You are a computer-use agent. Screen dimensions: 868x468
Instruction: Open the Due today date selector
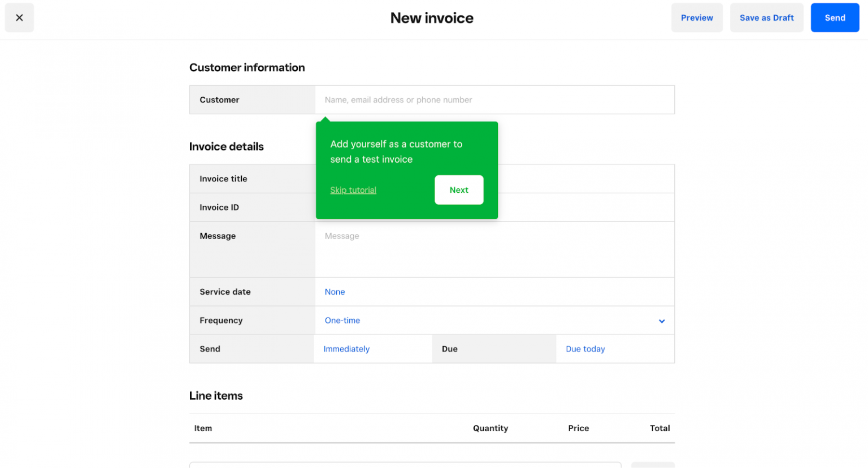[x=585, y=349]
